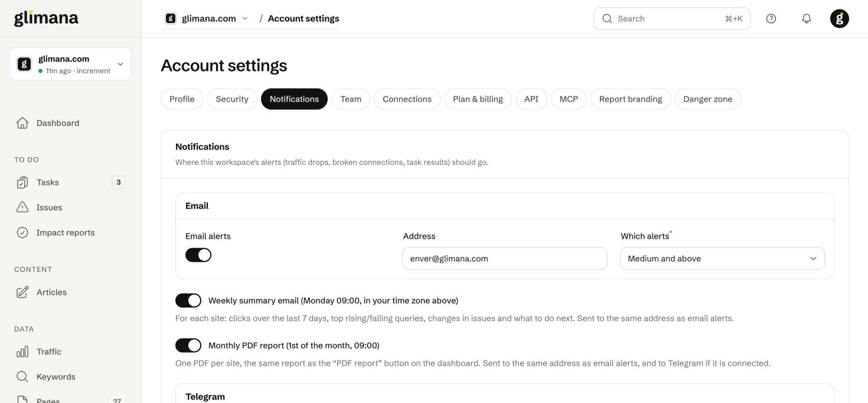This screenshot has height=403, width=868.
Task: Switch to the Profile tab
Action: 182,99
